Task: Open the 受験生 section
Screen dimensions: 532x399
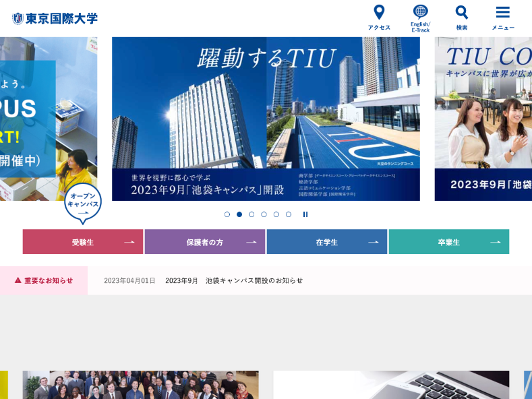Action: pyautogui.click(x=83, y=241)
